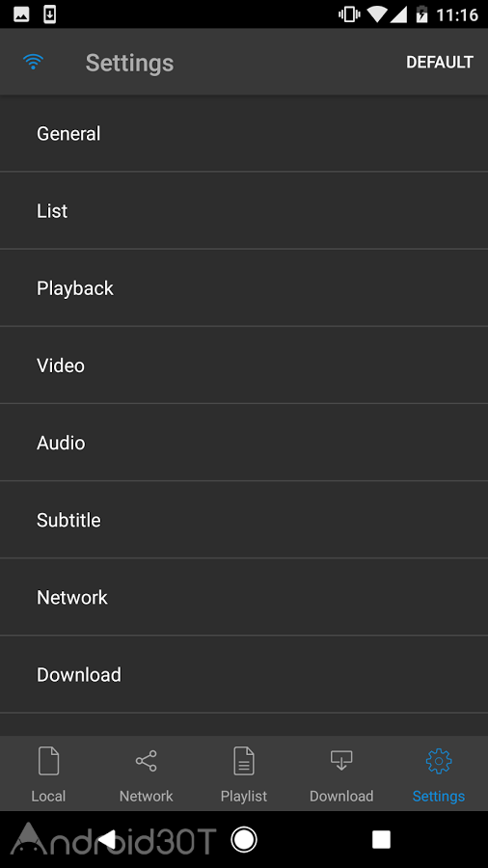Tap the Android home circle button

tap(244, 839)
